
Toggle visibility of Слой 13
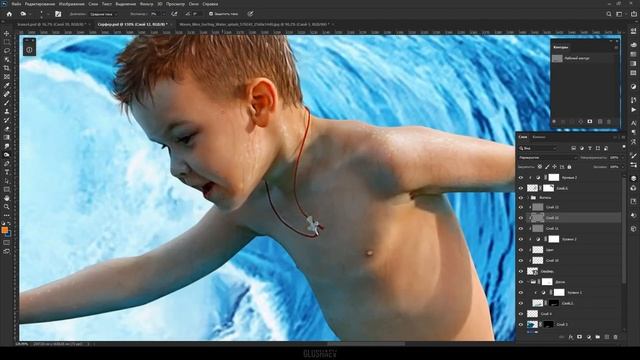point(520,207)
